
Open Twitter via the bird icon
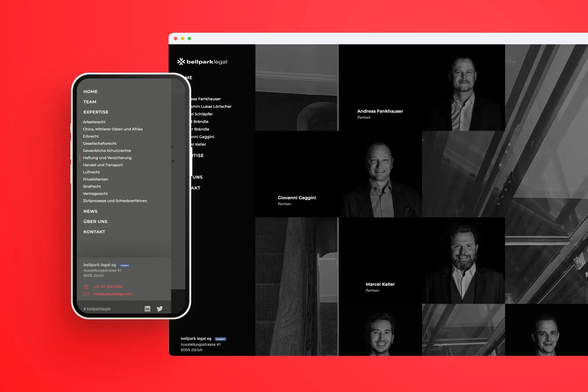(160, 309)
